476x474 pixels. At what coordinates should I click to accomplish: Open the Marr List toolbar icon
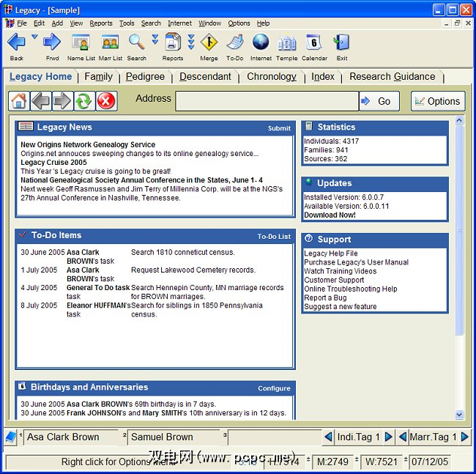pyautogui.click(x=110, y=42)
